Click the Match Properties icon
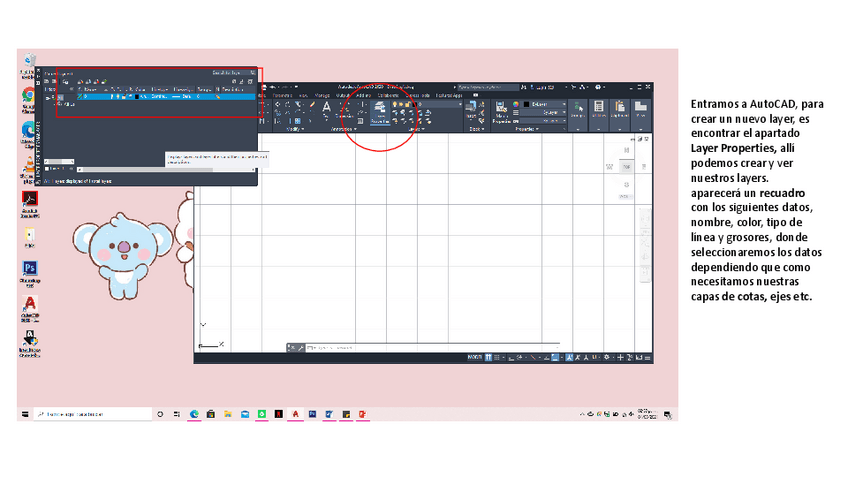848x477 pixels. [x=501, y=112]
